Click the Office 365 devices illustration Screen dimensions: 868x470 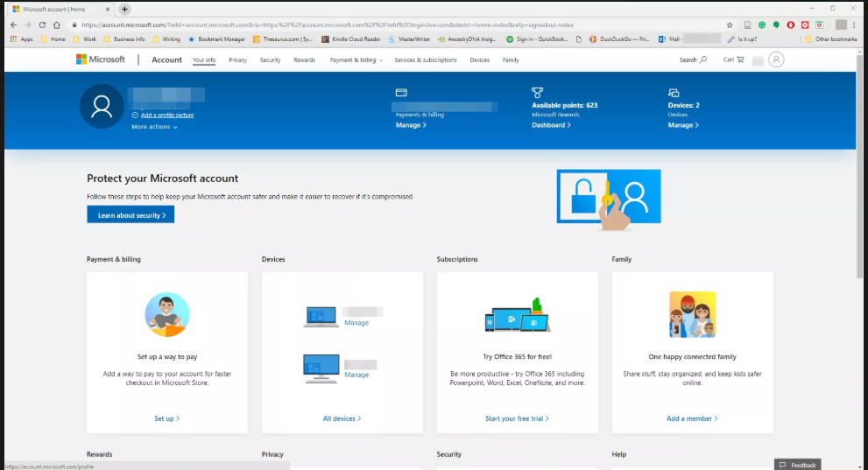click(x=517, y=314)
